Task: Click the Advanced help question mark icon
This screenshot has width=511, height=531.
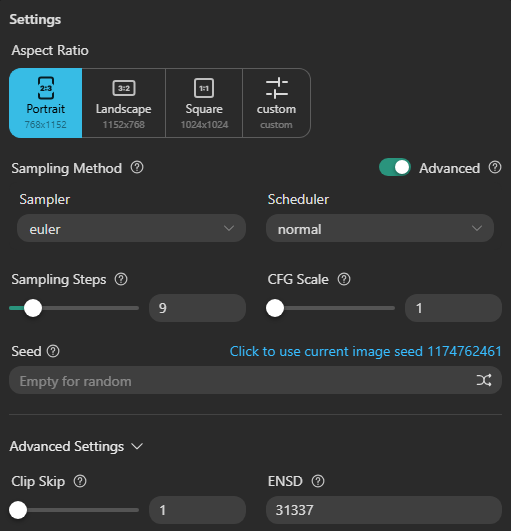Action: click(495, 167)
